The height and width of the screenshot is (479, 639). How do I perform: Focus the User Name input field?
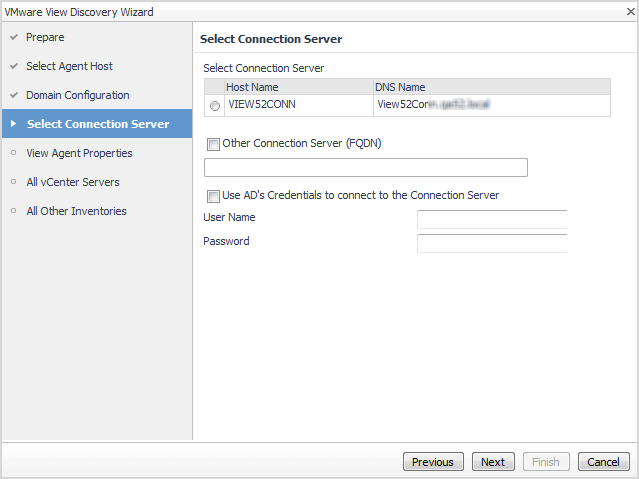(491, 219)
